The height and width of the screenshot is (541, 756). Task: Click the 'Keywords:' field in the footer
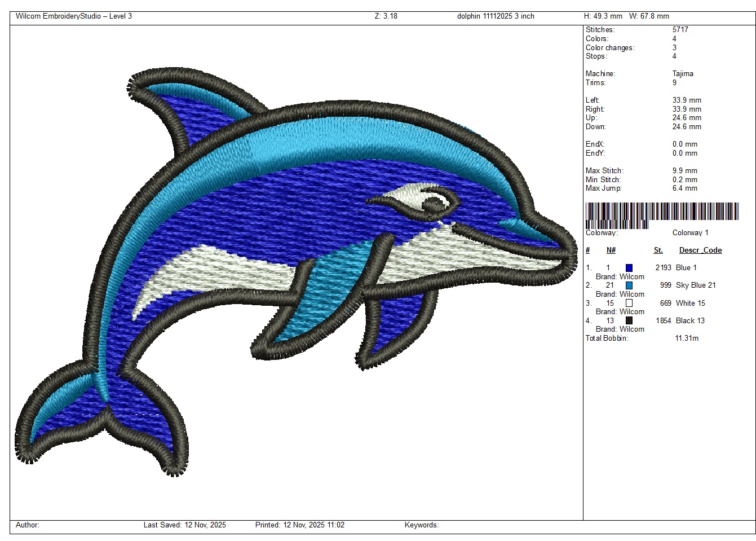point(421,525)
